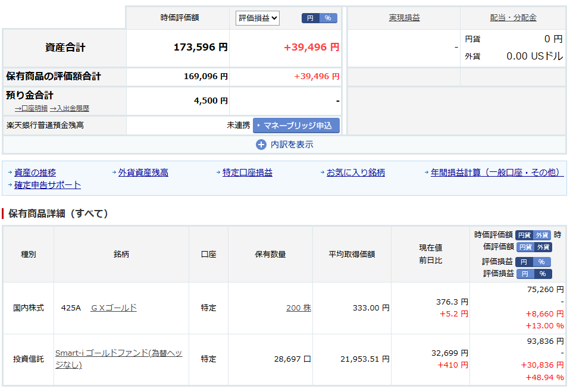Open お気に入り銘柄 favorites list
The width and height of the screenshot is (573, 392).
point(355,173)
